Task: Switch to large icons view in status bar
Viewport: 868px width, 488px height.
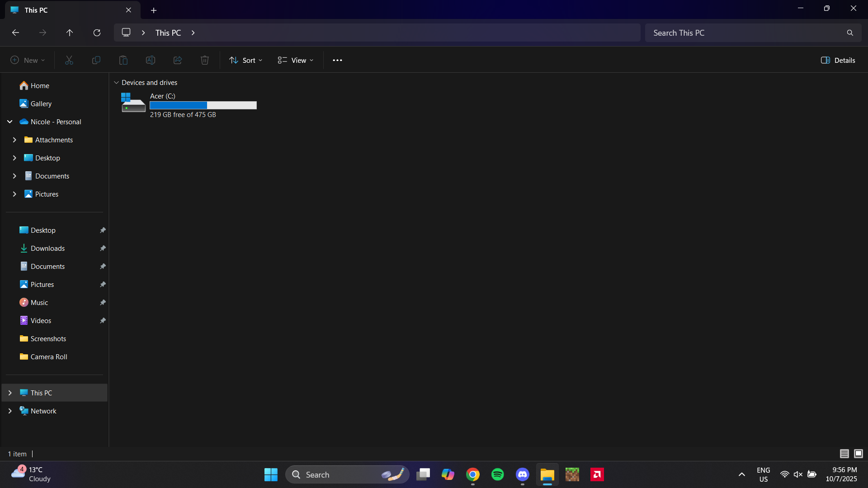Action: point(859,454)
